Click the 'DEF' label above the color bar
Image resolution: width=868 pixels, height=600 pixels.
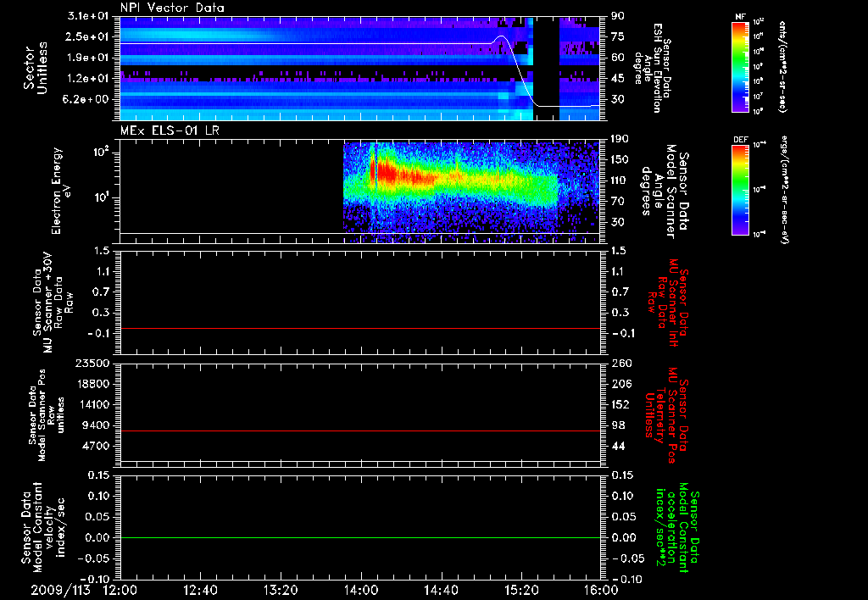(x=741, y=140)
